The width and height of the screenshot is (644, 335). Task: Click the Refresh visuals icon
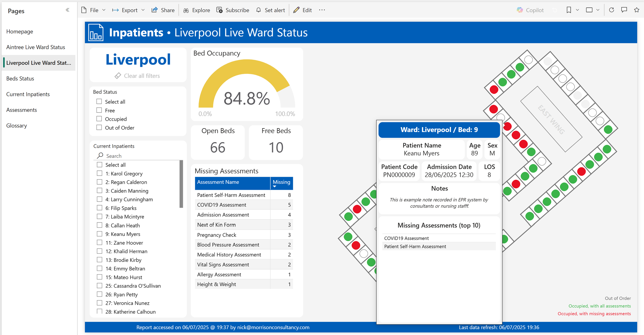pyautogui.click(x=611, y=10)
